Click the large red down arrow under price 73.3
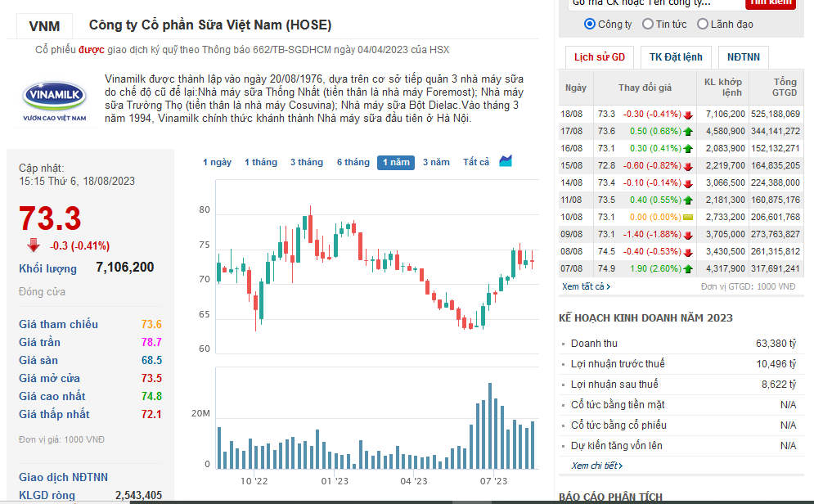This screenshot has height=504, width=814. tap(34, 245)
